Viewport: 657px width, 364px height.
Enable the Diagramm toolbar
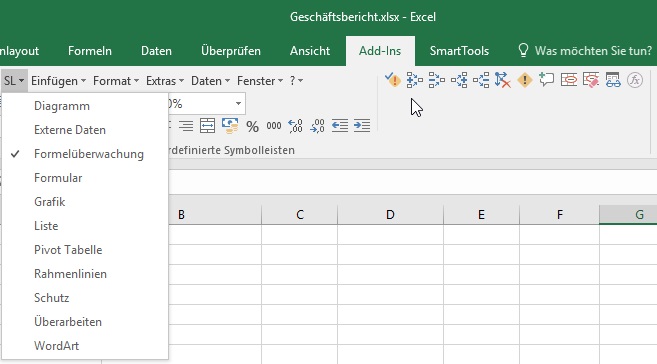click(85, 106)
